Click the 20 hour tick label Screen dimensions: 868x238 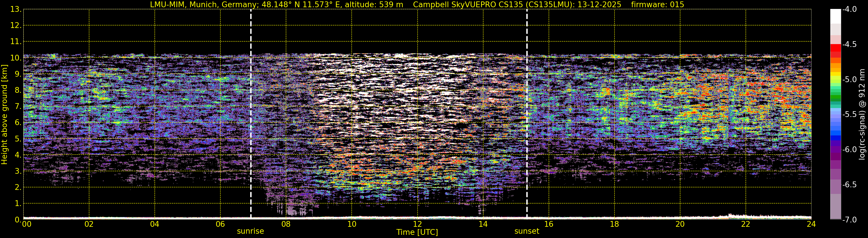click(680, 224)
